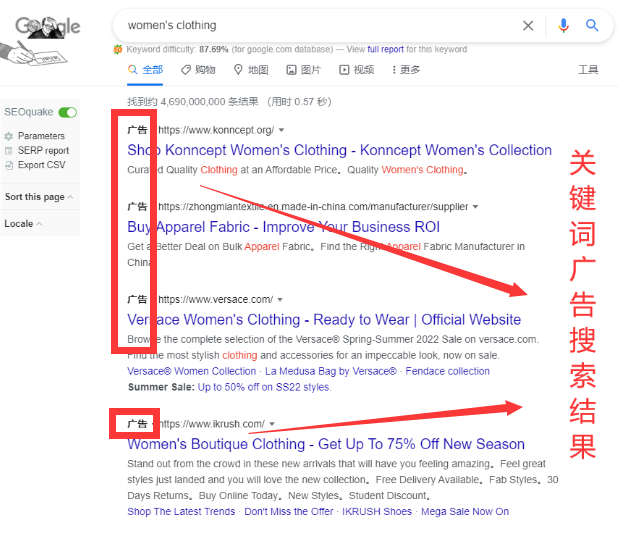
Task: Open the full report keyword link
Action: click(x=386, y=49)
